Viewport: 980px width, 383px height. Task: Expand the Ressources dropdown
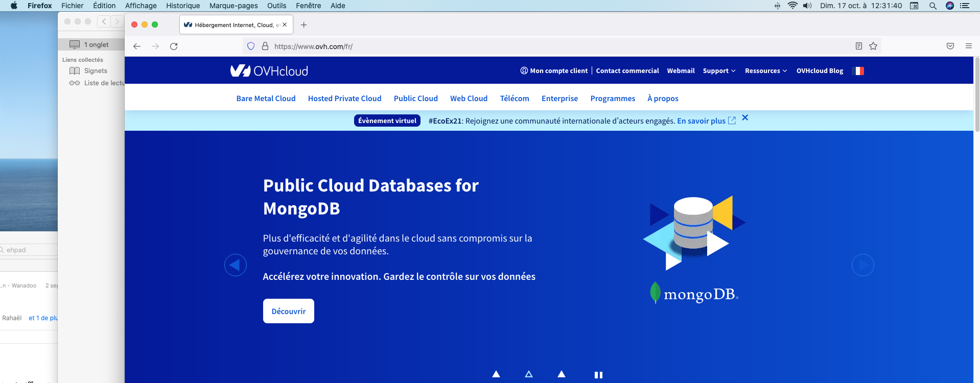point(765,71)
